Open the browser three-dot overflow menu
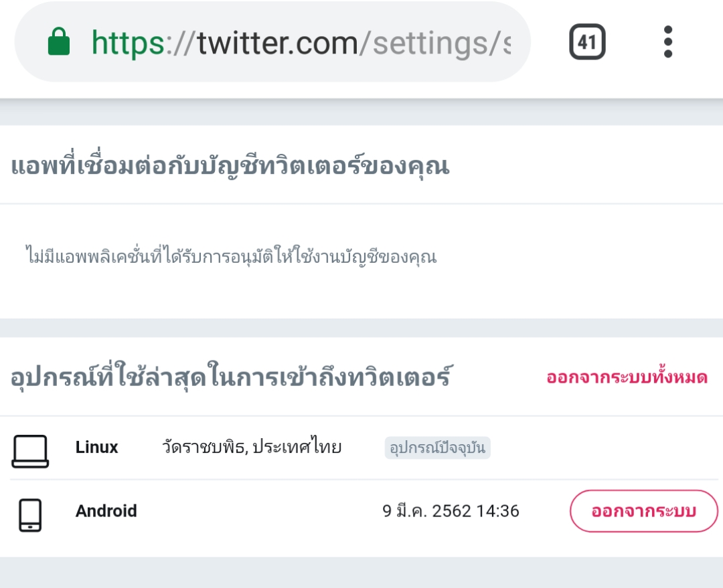The width and height of the screenshot is (723, 588). click(x=667, y=42)
